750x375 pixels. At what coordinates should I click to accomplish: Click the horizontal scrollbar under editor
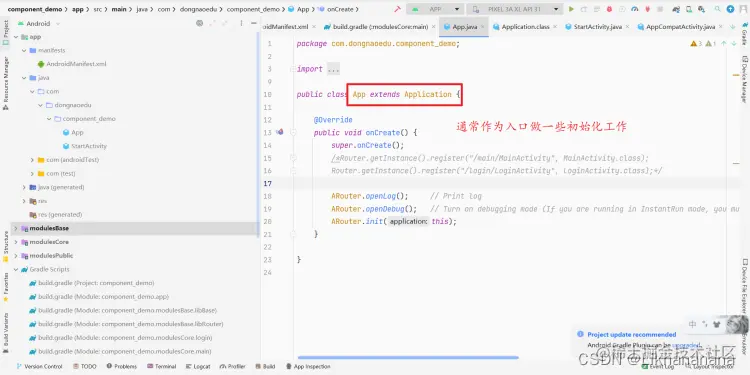(408, 357)
